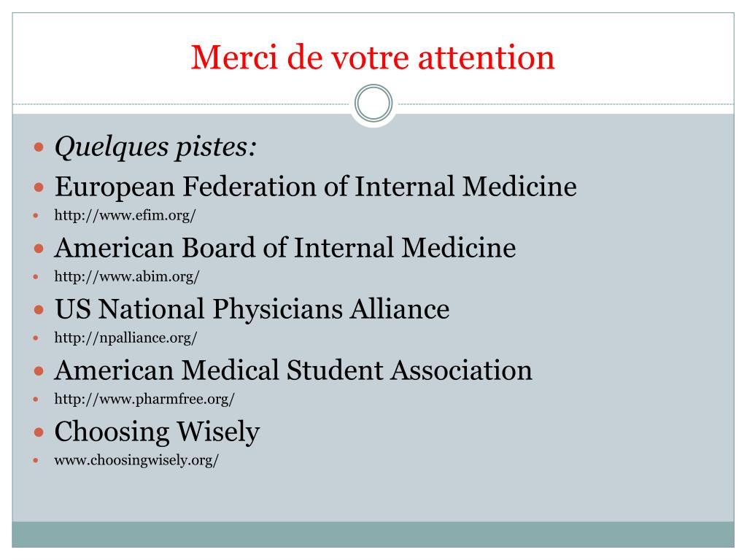
Task: Select 'American Board of Internal Medicine' text
Action: [285, 248]
